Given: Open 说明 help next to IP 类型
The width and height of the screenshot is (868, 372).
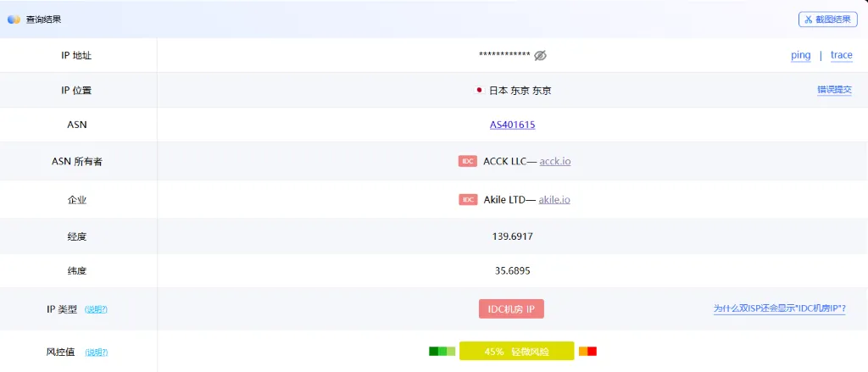Looking at the screenshot, I should click(96, 309).
